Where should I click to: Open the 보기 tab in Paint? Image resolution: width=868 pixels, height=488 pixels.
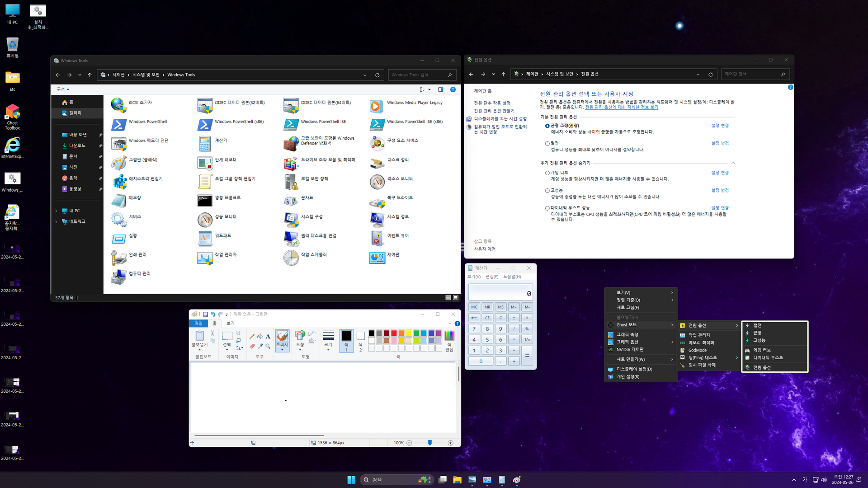click(231, 324)
